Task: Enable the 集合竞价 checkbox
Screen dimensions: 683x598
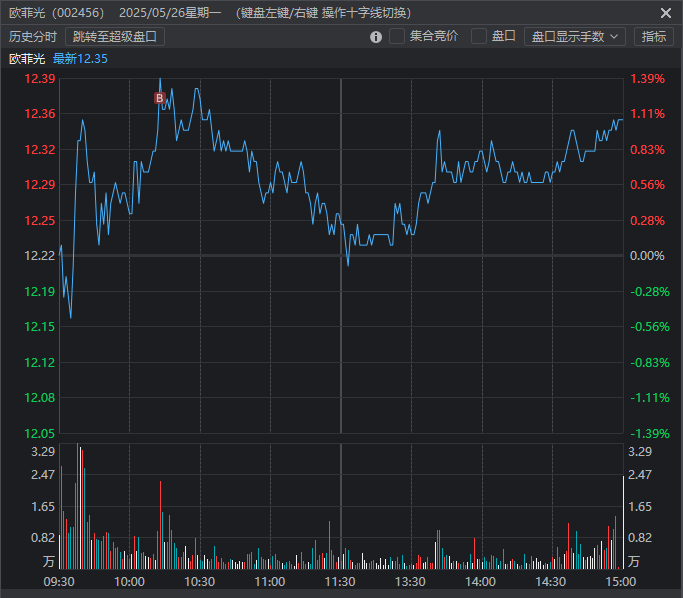Action: point(397,36)
